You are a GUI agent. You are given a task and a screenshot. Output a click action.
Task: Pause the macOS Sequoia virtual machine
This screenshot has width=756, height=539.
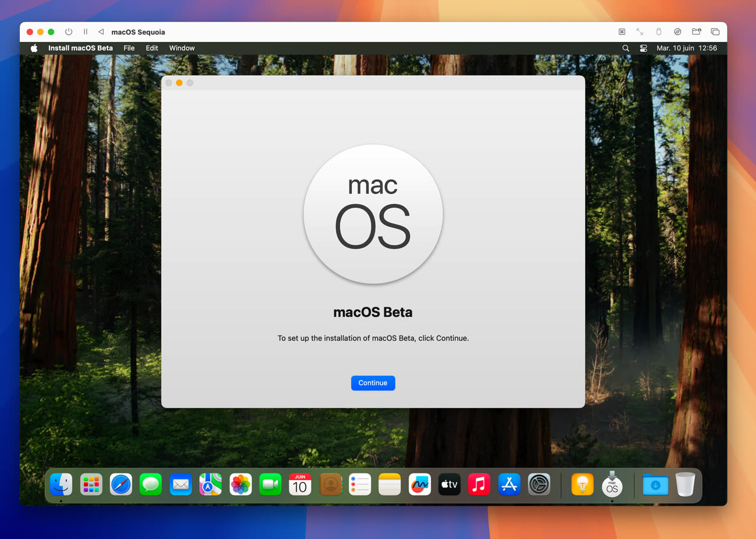click(x=85, y=32)
